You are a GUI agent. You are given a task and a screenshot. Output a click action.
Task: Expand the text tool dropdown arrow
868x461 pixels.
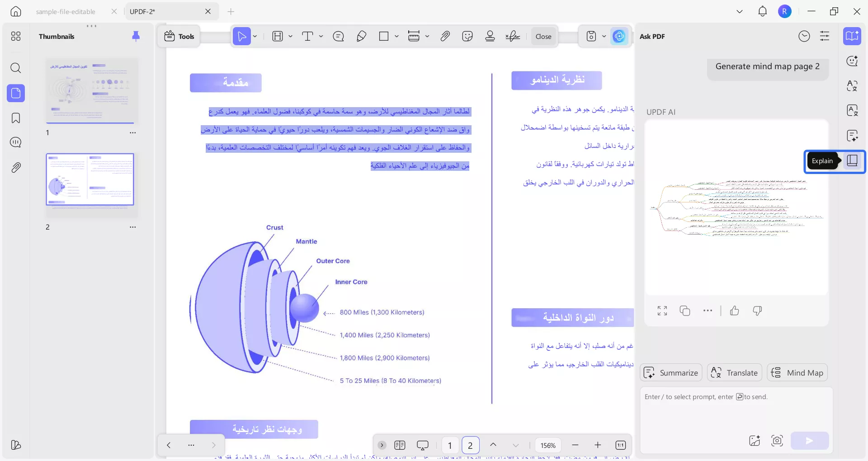tap(321, 37)
